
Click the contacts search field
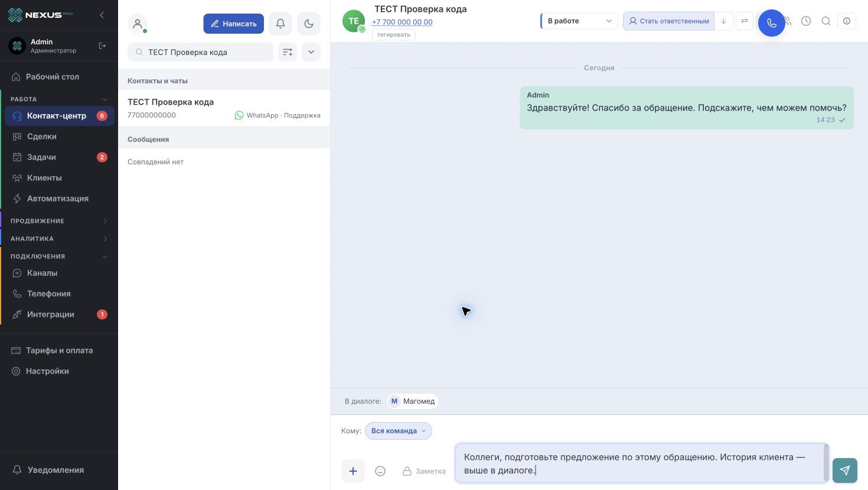point(200,52)
